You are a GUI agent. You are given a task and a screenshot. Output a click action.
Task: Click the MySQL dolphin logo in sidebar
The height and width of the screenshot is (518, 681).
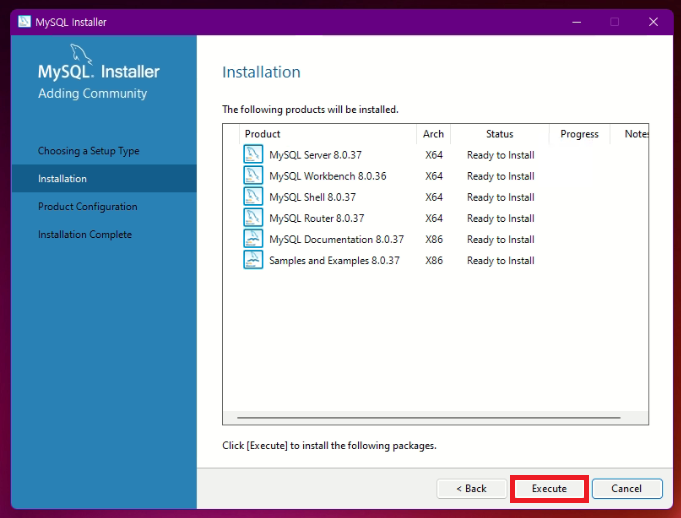coord(81,54)
